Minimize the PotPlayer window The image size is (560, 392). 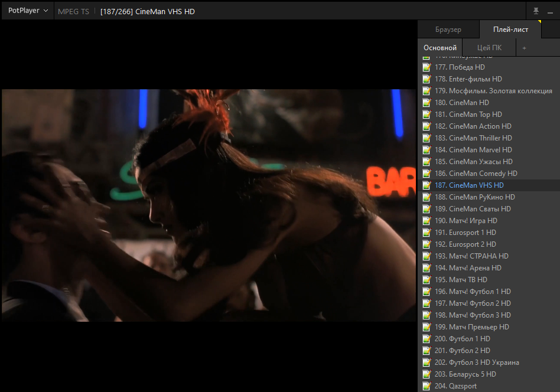[x=550, y=12]
